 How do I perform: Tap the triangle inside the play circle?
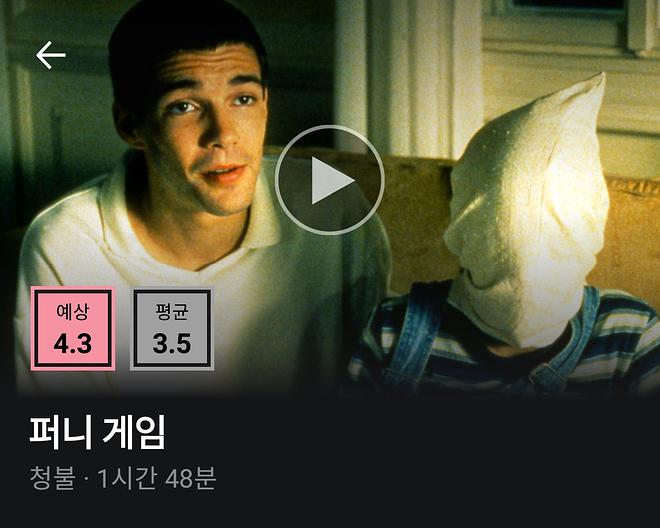[x=333, y=180]
